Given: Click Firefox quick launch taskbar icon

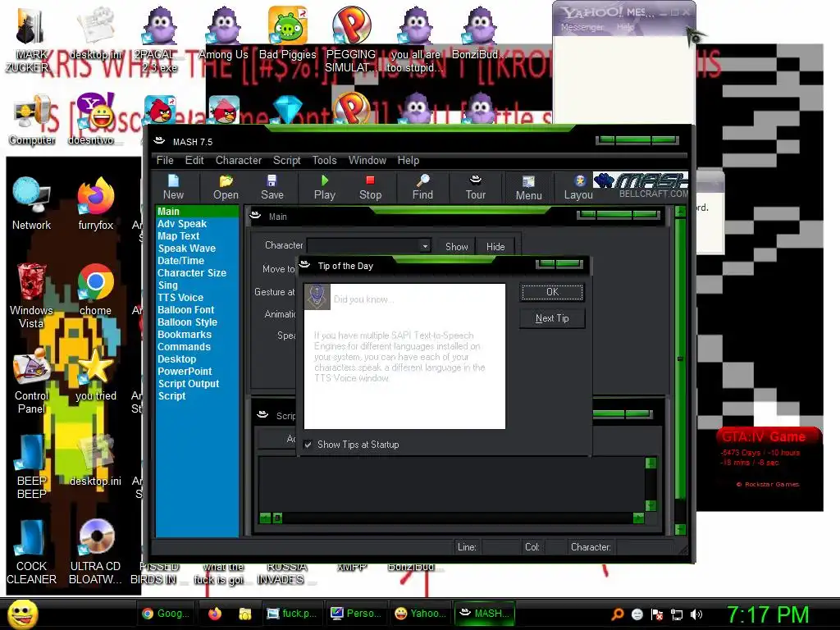Looking at the screenshot, I should [x=215, y=614].
